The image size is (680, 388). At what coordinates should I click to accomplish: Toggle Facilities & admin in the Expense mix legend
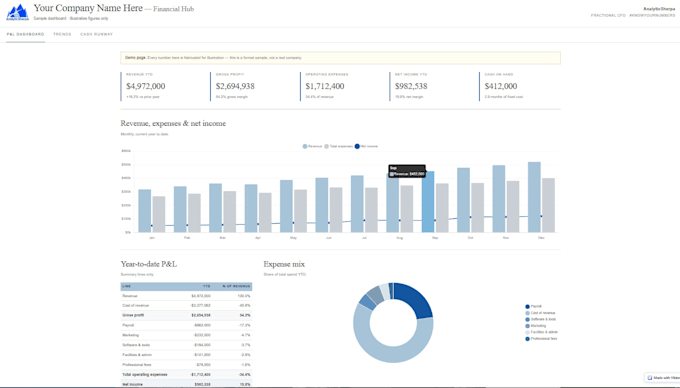(x=541, y=332)
